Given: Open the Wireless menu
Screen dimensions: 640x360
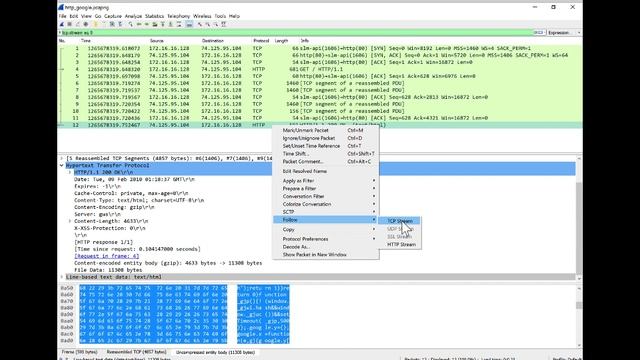Looking at the screenshot, I should tap(202, 16).
